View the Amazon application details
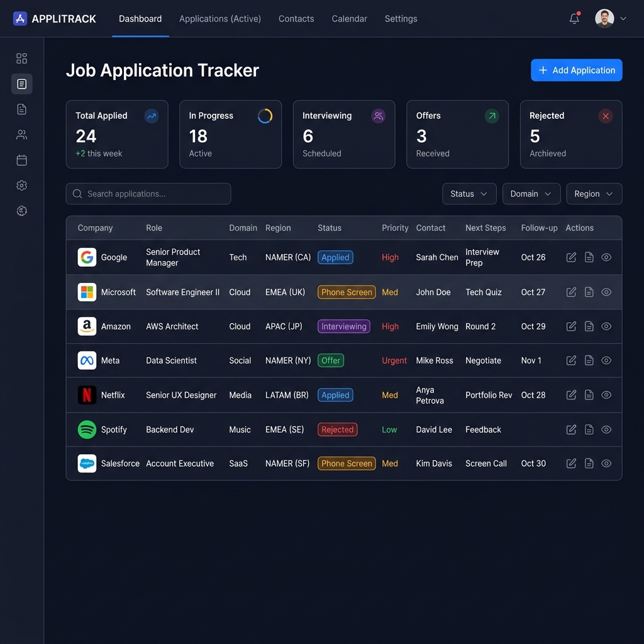Screen dimensions: 644x644 click(606, 326)
